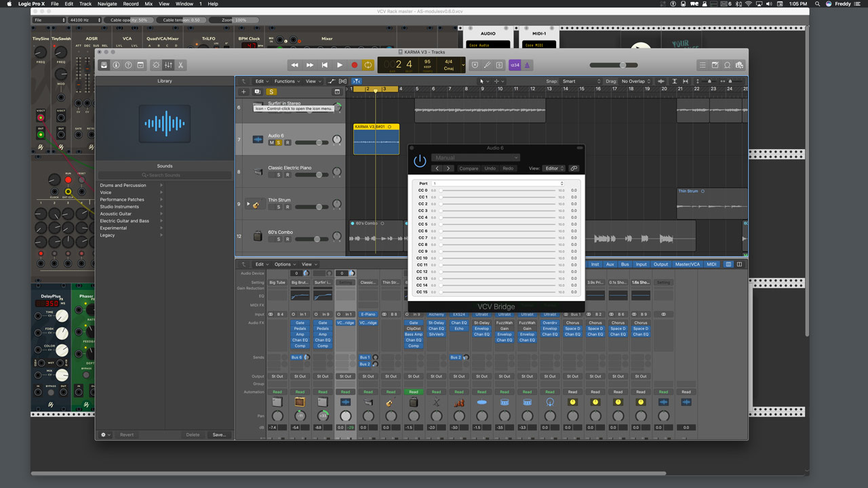
Task: Select the mixer Master/VCA filter tab
Action: coord(687,264)
